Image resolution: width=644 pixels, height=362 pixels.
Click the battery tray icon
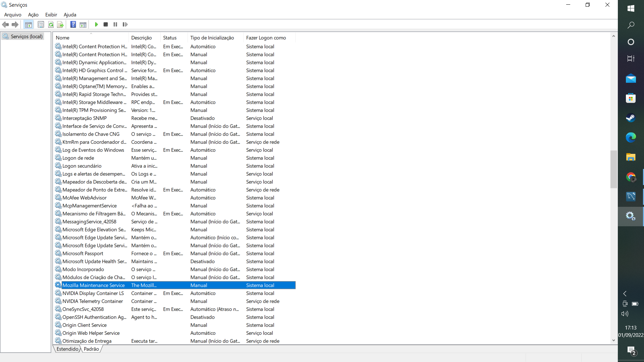click(635, 304)
